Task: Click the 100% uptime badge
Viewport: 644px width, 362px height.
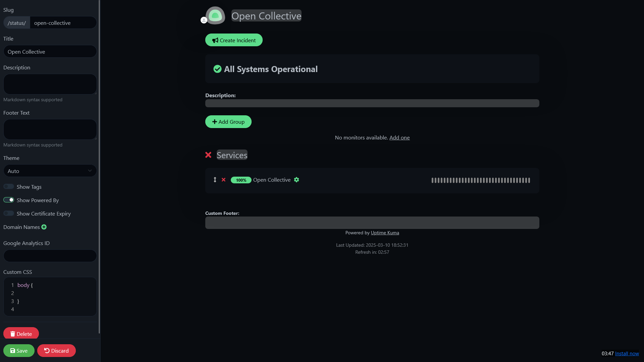Action: pos(241,180)
